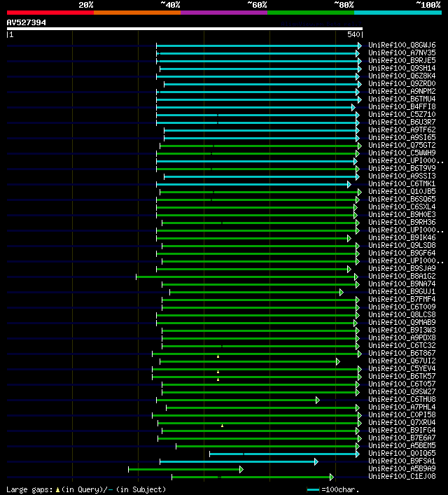
Task: Click the red 20% identity legend segment
Action: (50, 13)
